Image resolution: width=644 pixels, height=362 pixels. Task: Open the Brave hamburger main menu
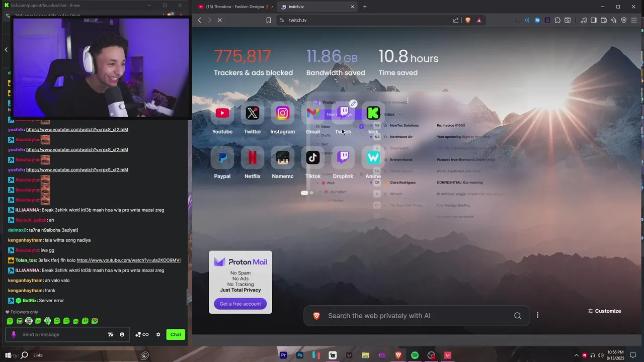pos(634,20)
